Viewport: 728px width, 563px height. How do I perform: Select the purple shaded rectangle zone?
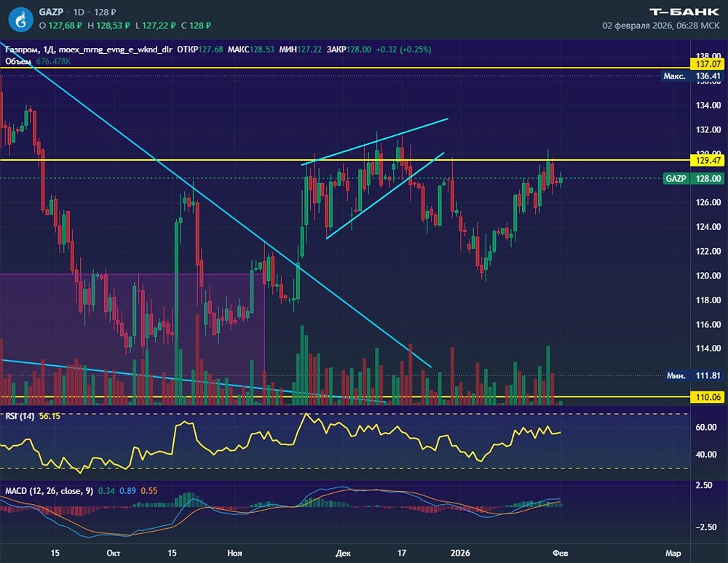click(x=132, y=338)
